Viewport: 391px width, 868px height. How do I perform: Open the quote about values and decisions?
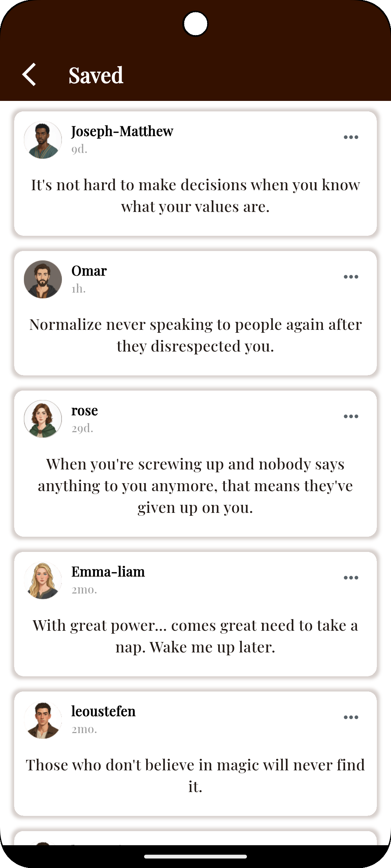click(195, 195)
